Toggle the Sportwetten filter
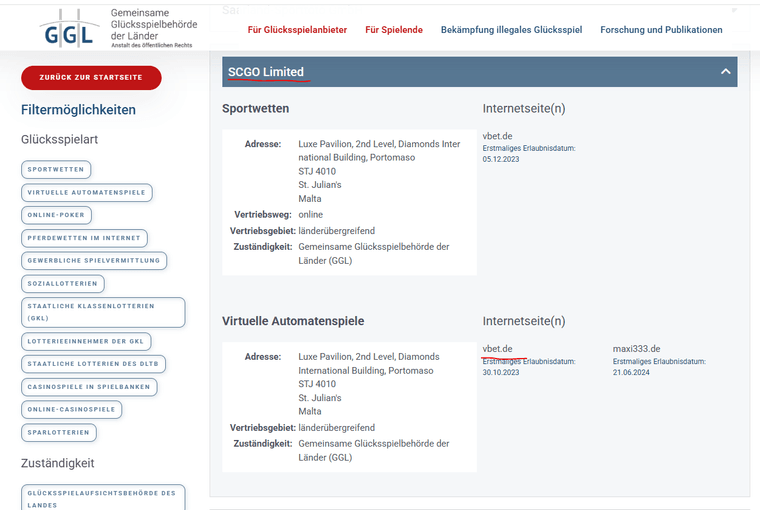Viewport: 760px width, 510px height. 56,170
